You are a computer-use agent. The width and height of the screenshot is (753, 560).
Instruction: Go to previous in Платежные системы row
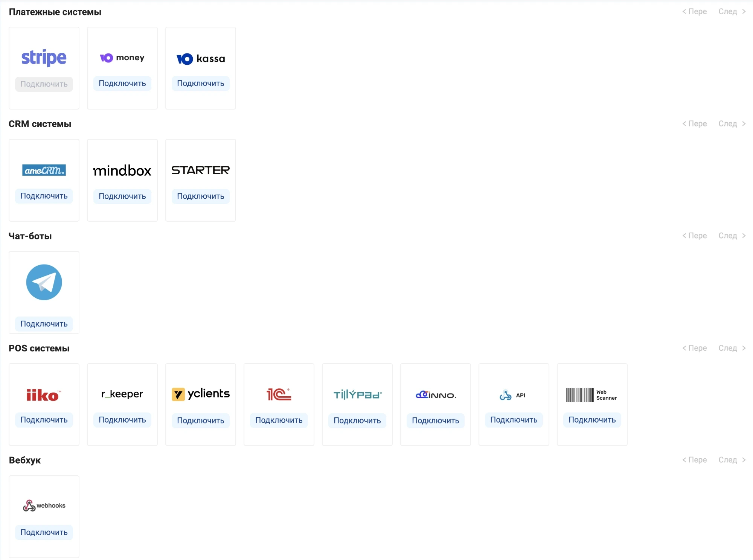[695, 11]
